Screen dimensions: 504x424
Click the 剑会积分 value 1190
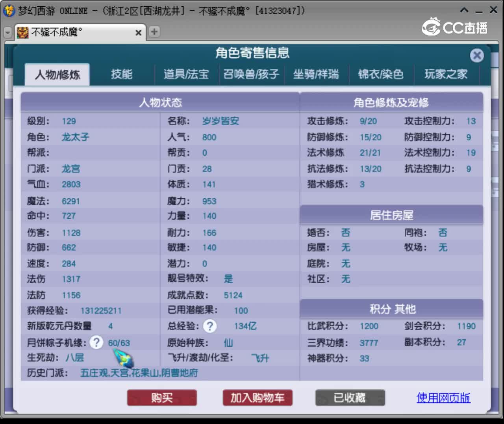tap(466, 326)
